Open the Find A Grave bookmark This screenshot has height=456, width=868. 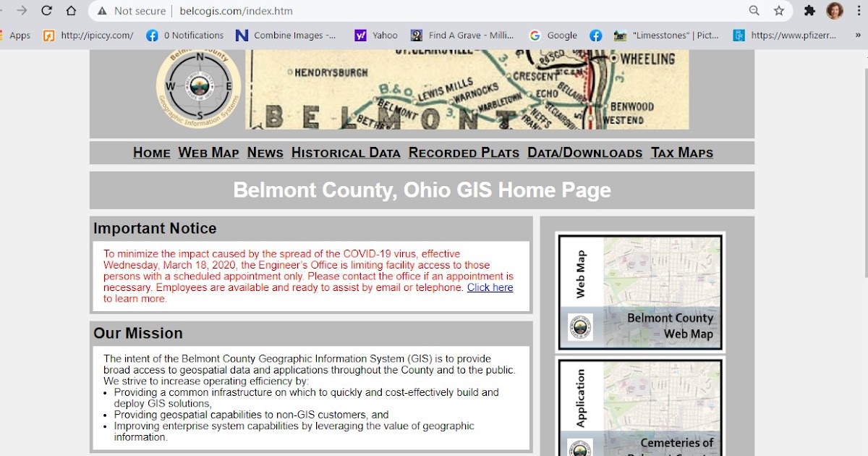pos(462,35)
